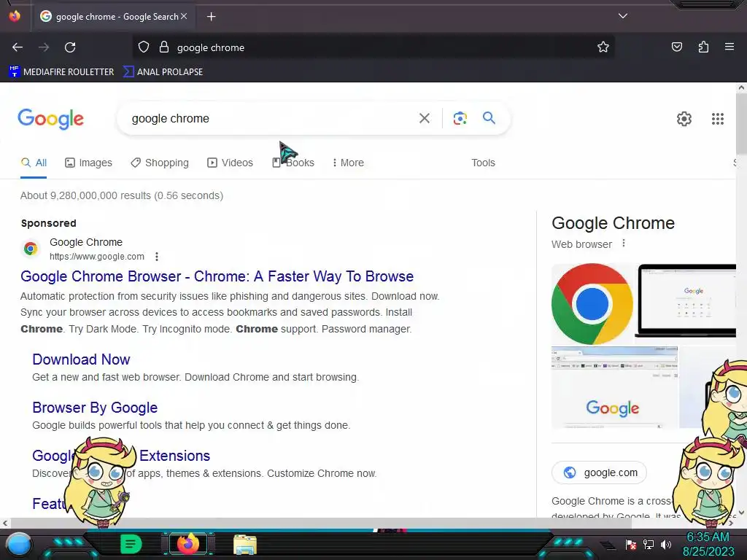Image resolution: width=747 pixels, height=560 pixels.
Task: Switch to the Images tab
Action: pos(88,163)
